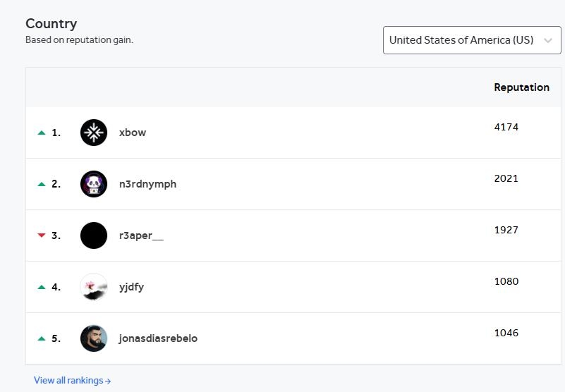
Task: Expand country selector using chevron arrow
Action: 548,40
